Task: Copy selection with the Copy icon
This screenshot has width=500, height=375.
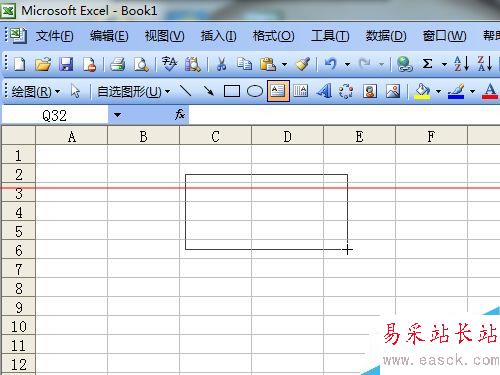Action: (245, 64)
